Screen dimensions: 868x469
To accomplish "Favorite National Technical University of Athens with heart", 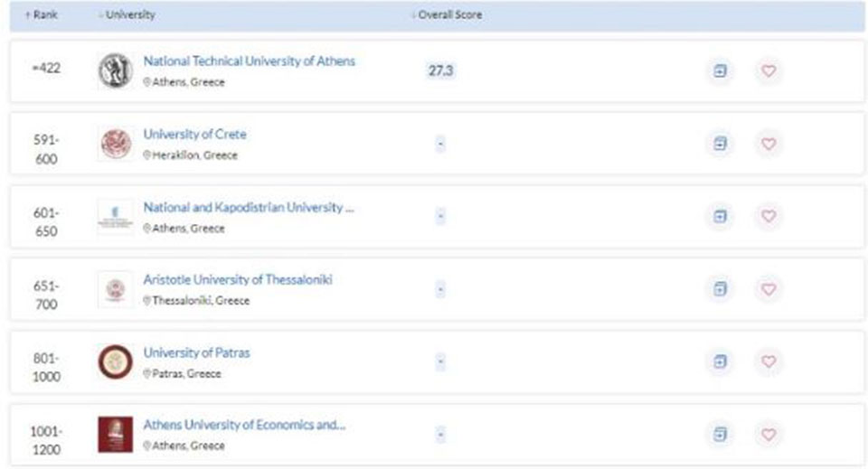I will [x=769, y=70].
